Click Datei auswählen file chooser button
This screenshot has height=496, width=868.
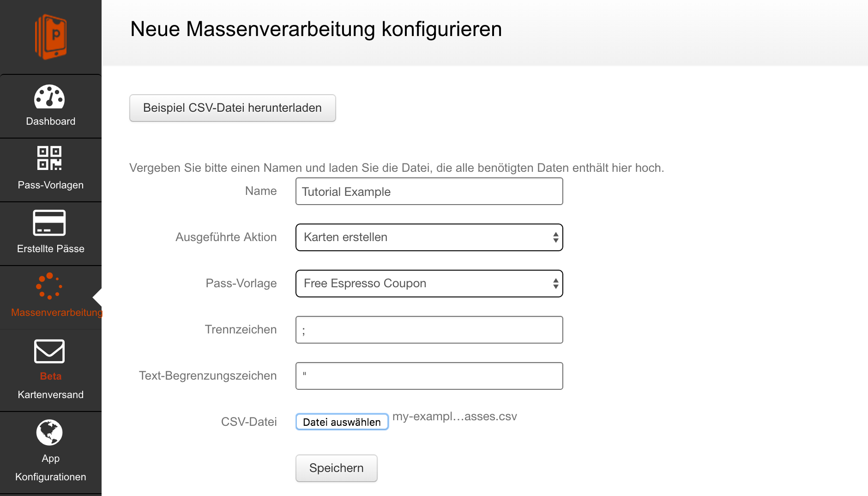tap(342, 422)
